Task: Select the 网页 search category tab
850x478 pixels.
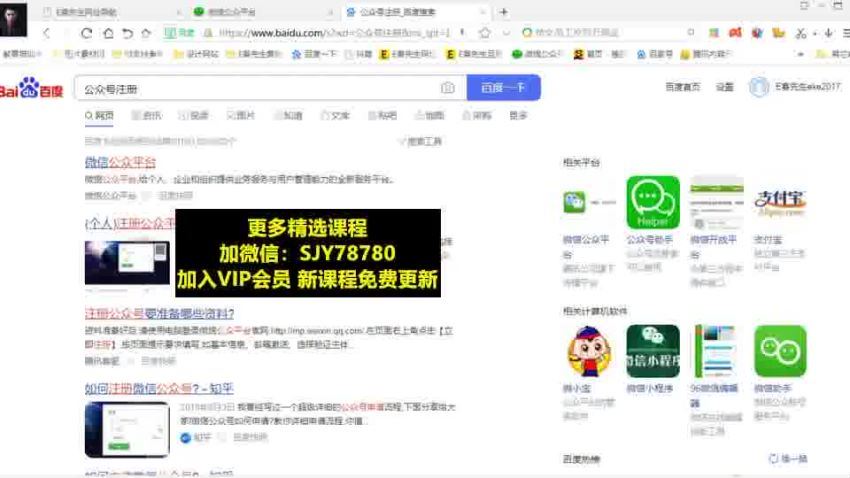Action: [99, 115]
